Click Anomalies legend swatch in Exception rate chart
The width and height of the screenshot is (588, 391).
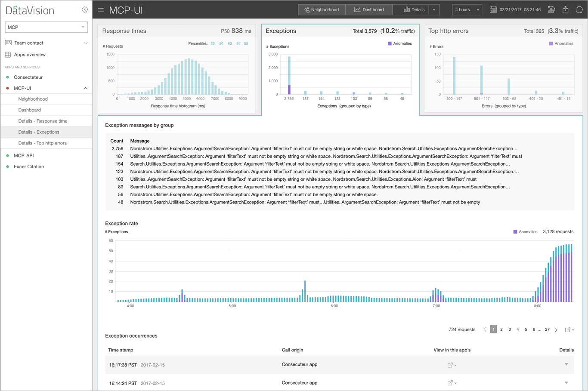(515, 232)
